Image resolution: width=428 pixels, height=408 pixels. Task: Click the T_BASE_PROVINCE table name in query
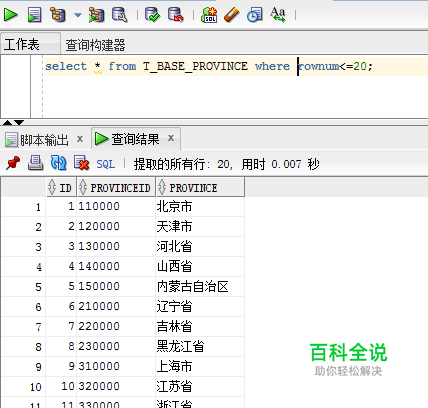click(195, 66)
